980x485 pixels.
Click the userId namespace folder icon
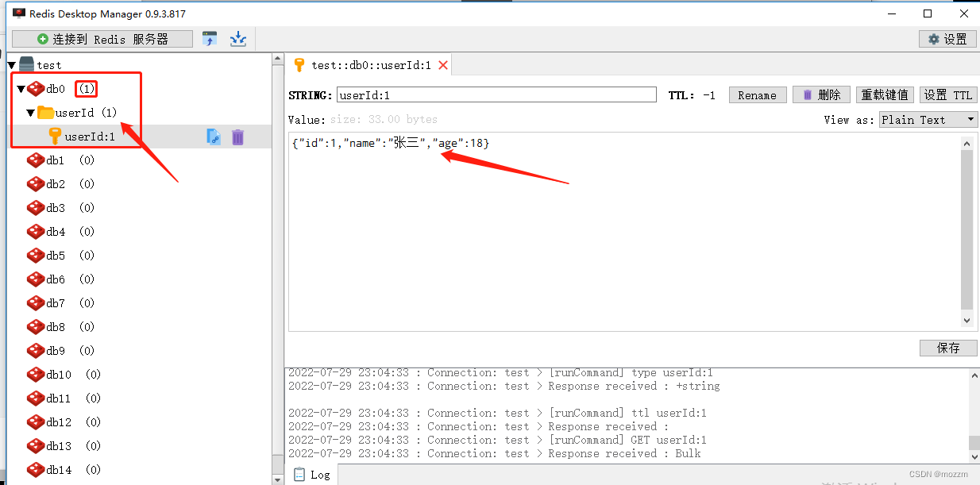[x=45, y=113]
